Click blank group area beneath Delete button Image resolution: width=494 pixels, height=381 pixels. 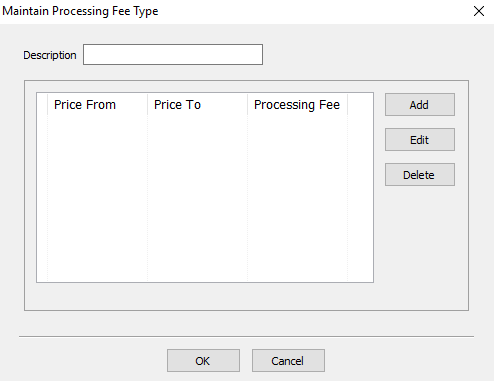(x=421, y=247)
